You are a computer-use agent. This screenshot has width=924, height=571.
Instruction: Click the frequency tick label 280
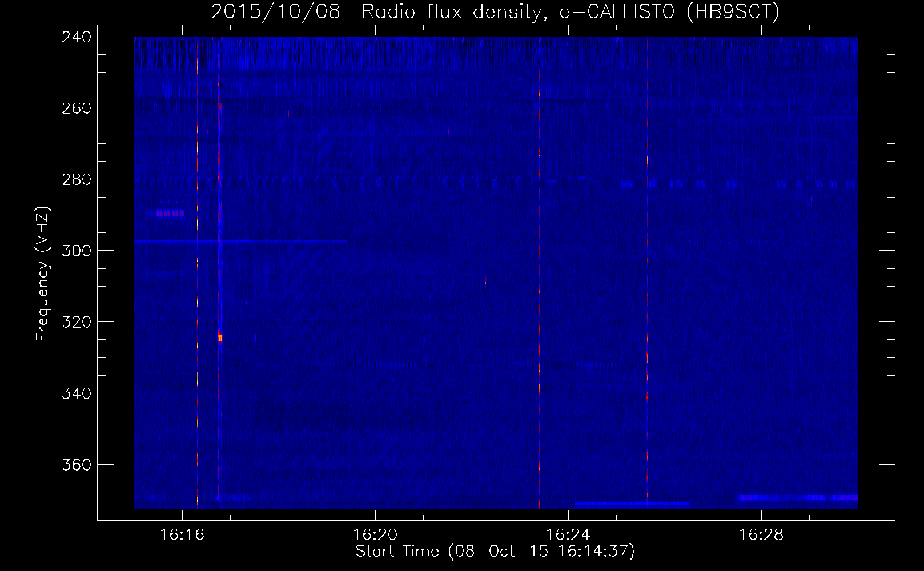point(76,180)
